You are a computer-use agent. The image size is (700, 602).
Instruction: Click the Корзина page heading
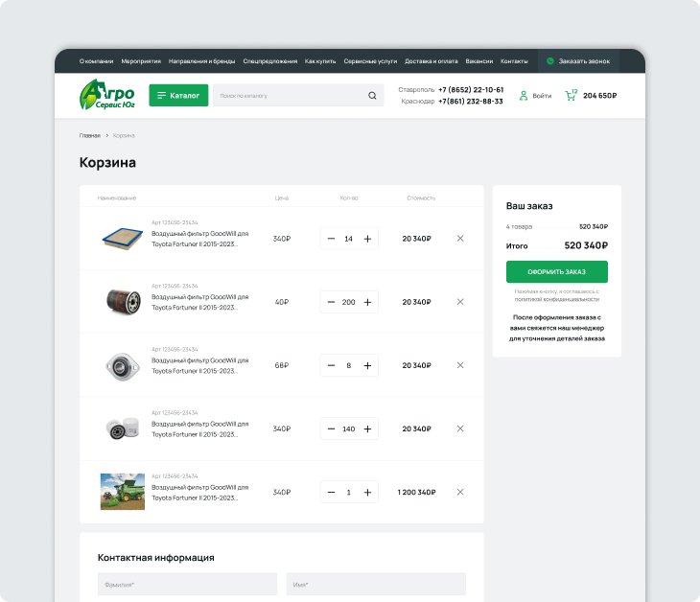coord(107,162)
